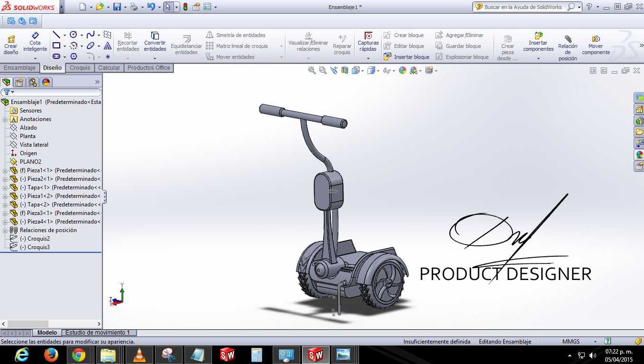This screenshot has width=644, height=364.
Task: Toggle Capturas rápidas quick snaps
Action: (368, 42)
